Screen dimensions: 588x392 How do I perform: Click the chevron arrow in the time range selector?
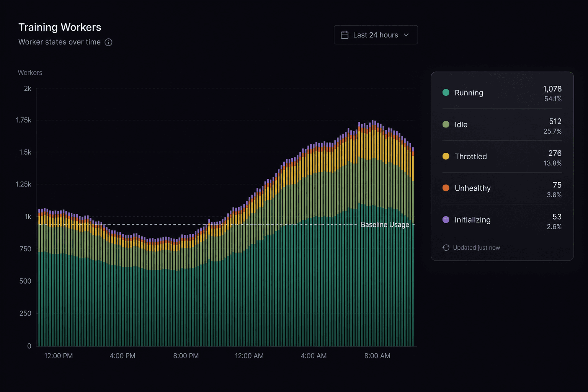406,35
